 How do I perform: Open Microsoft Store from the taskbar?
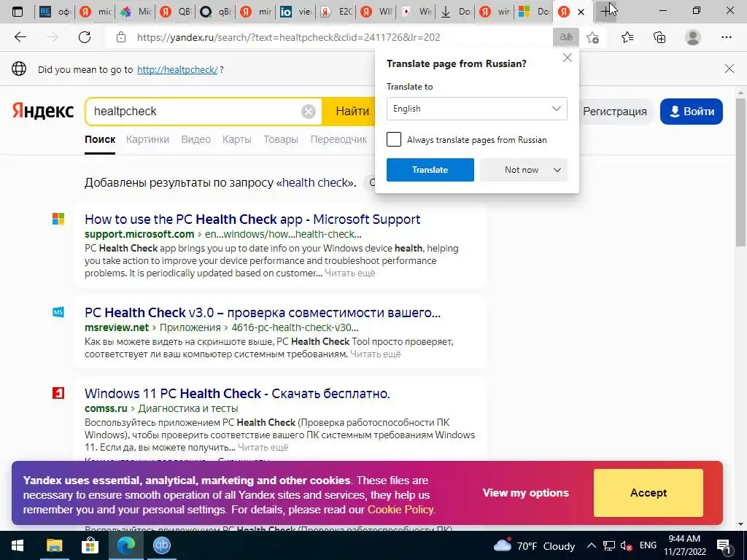pyautogui.click(x=90, y=545)
